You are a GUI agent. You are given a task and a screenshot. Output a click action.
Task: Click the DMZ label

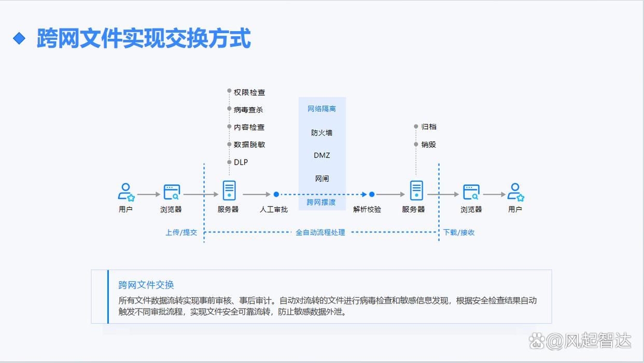(321, 155)
